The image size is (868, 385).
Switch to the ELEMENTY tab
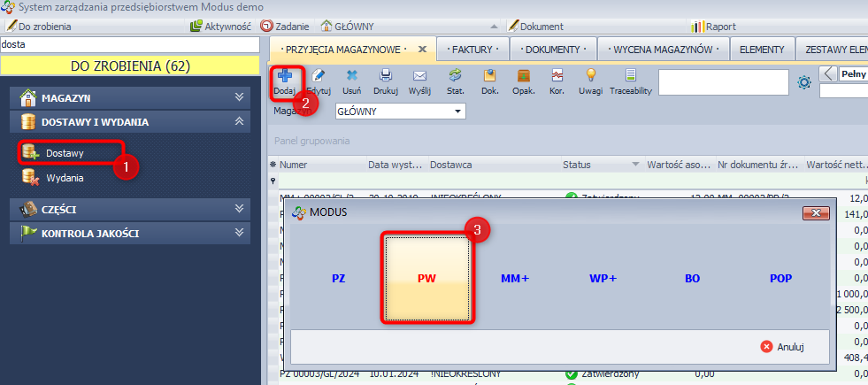click(x=763, y=50)
